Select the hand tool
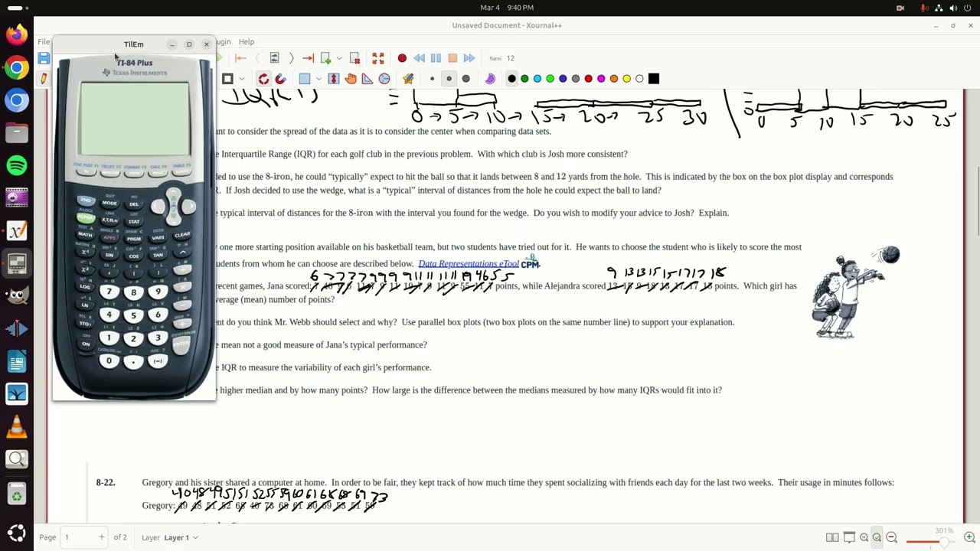The width and height of the screenshot is (980, 551). click(351, 79)
